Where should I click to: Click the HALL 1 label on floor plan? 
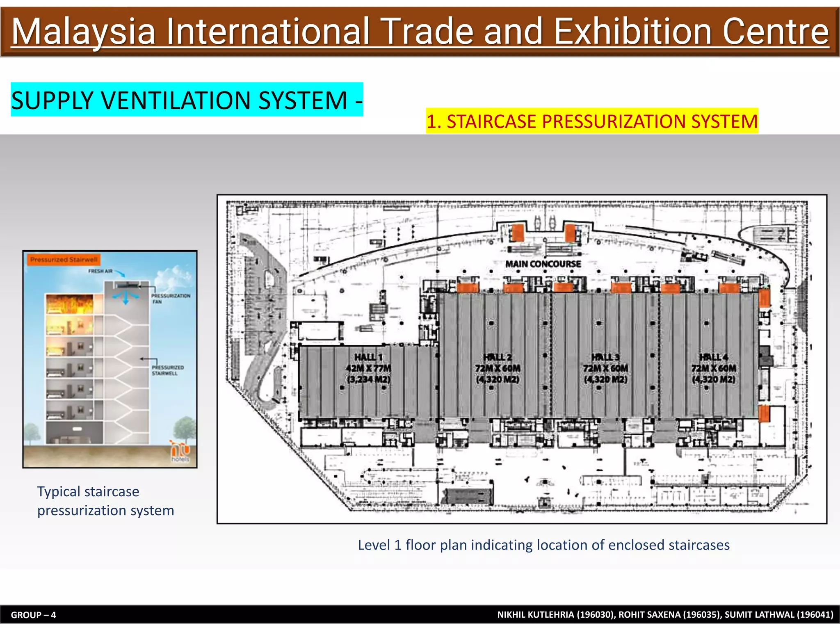(x=369, y=368)
